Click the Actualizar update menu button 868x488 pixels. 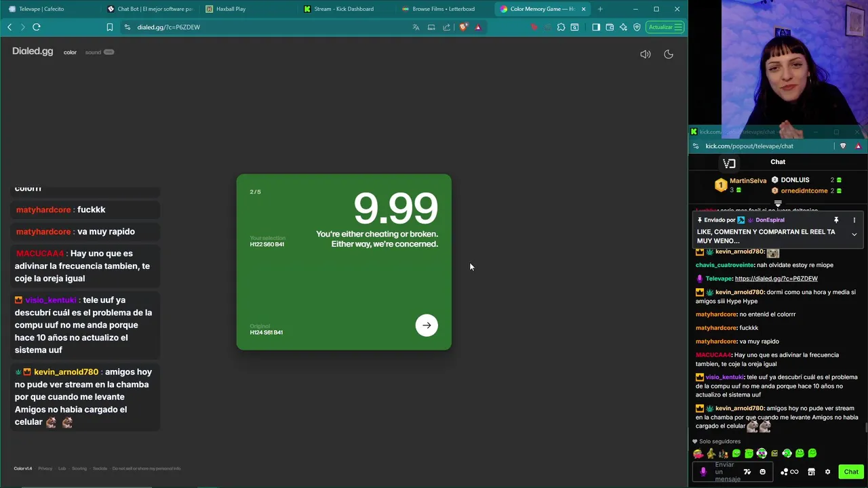pos(665,27)
